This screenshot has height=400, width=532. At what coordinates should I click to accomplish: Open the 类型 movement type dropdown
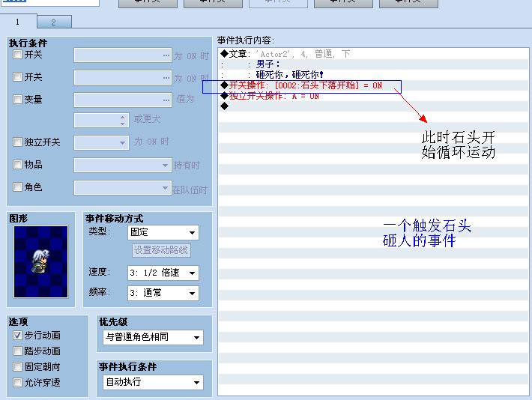(163, 232)
